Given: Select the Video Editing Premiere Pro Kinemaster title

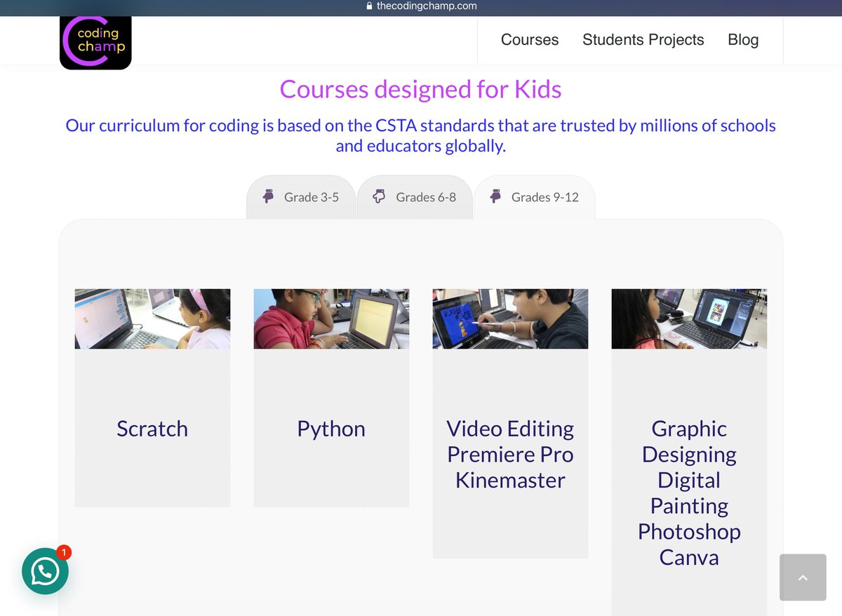Looking at the screenshot, I should [x=510, y=455].
